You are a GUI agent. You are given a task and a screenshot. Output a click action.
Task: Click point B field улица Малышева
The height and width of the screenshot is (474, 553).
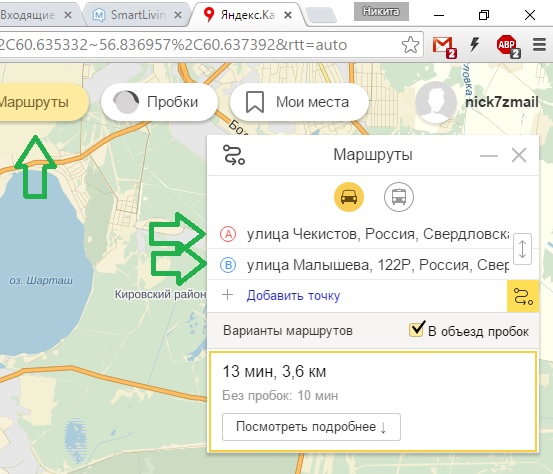[377, 265]
